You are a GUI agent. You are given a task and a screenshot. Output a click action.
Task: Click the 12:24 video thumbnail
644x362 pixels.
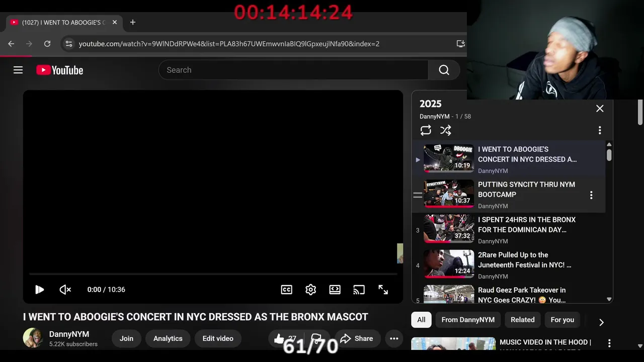point(449,264)
